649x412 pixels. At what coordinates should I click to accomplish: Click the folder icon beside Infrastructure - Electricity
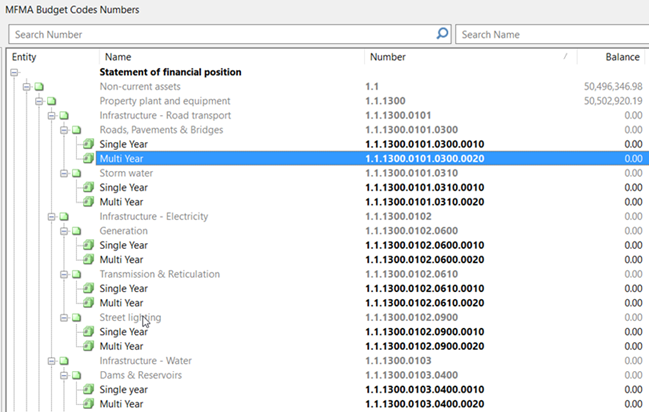coord(64,217)
